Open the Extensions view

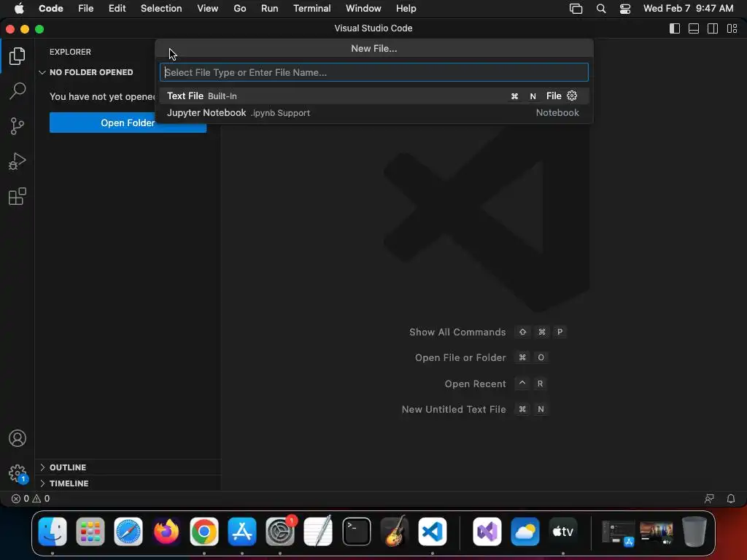pos(18,196)
